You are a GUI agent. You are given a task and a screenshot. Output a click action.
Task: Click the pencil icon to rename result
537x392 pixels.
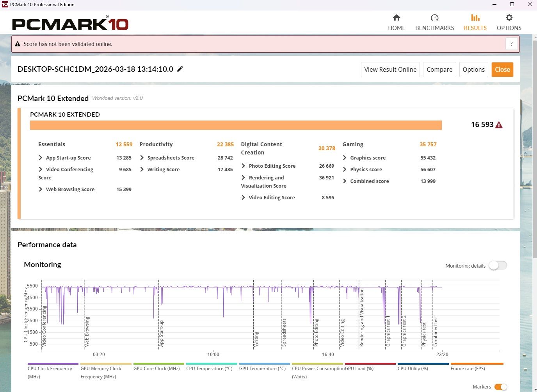point(180,69)
